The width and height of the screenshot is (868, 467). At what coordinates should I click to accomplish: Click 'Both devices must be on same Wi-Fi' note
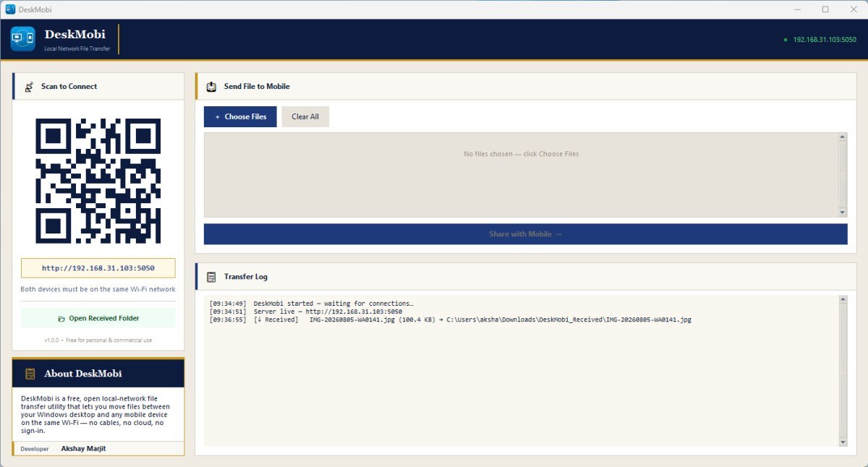click(98, 289)
